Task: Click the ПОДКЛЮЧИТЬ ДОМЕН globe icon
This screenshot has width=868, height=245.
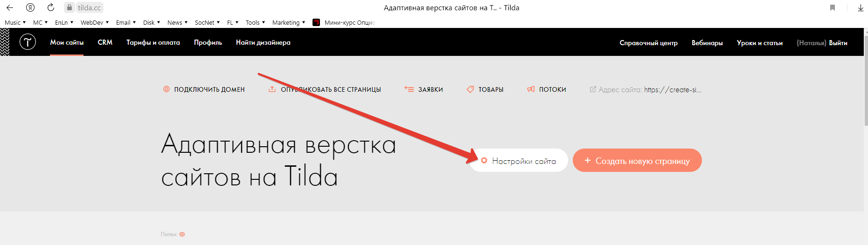Action: coord(167,89)
